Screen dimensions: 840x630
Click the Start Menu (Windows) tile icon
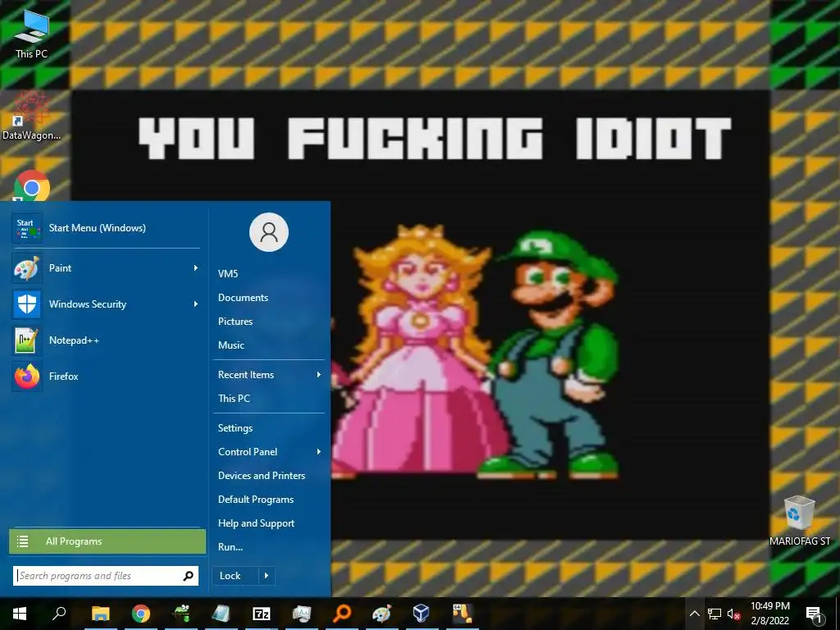(x=27, y=228)
